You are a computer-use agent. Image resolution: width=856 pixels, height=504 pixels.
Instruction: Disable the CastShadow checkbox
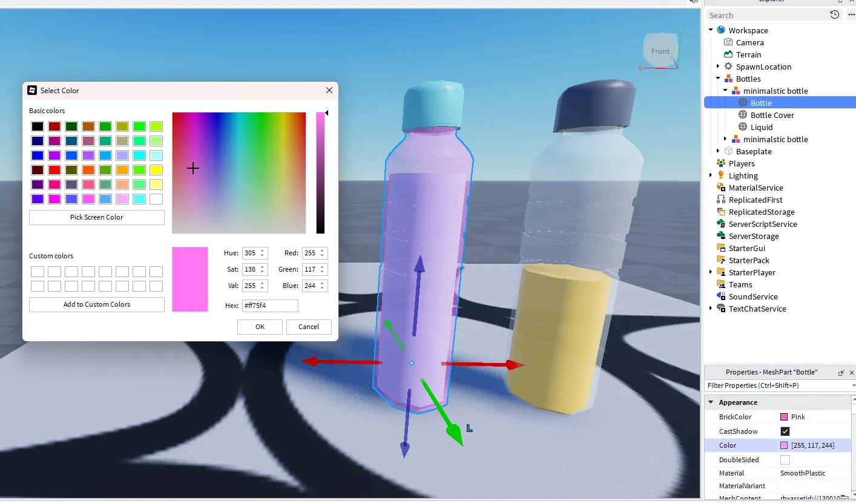(x=785, y=431)
